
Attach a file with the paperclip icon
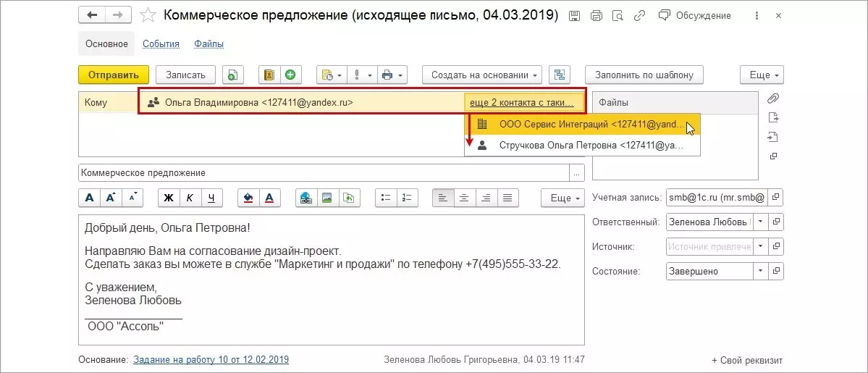click(x=772, y=99)
